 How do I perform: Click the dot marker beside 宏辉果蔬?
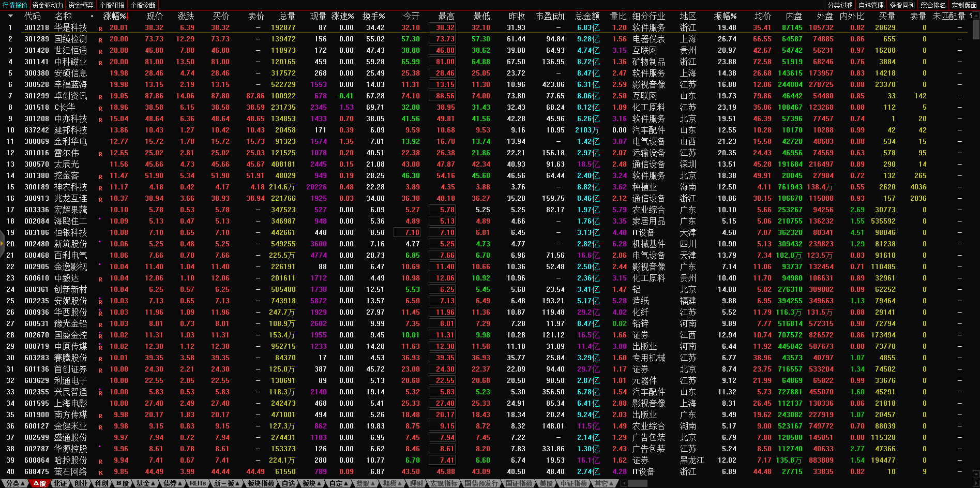100,208
